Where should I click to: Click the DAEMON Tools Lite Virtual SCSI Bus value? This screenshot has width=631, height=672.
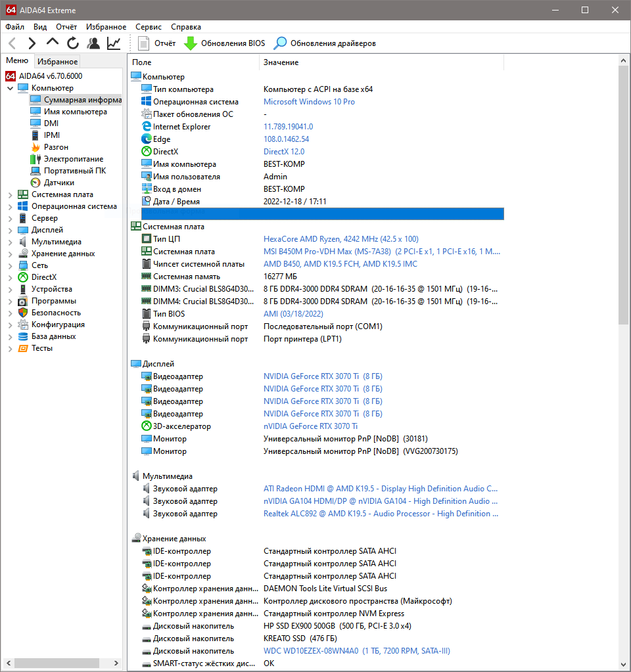coord(325,589)
